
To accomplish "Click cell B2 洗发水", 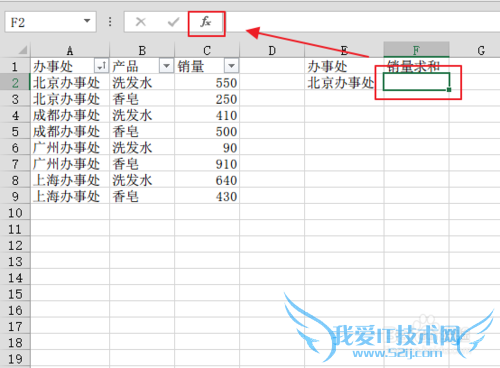I will [142, 83].
